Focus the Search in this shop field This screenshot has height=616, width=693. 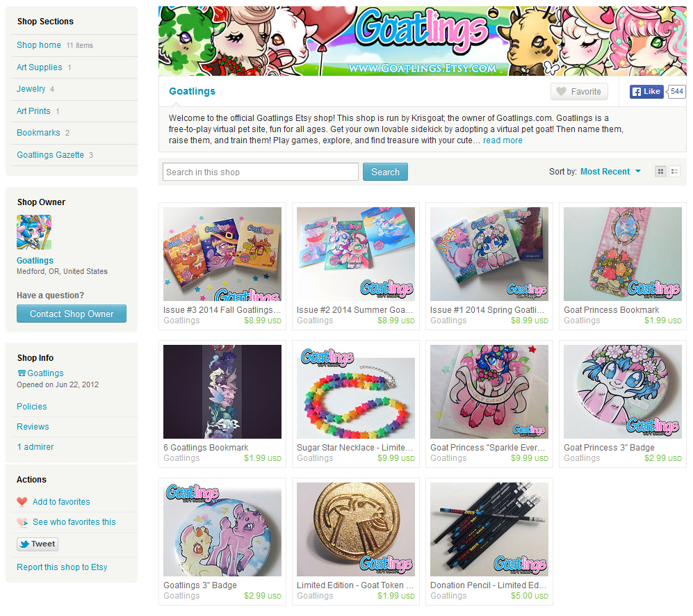(261, 172)
